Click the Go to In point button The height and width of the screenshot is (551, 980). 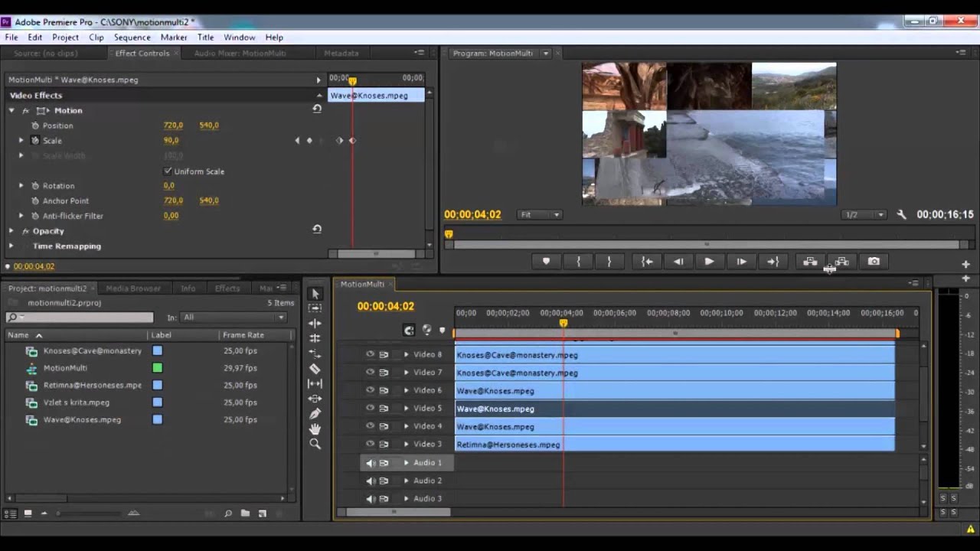coord(647,262)
